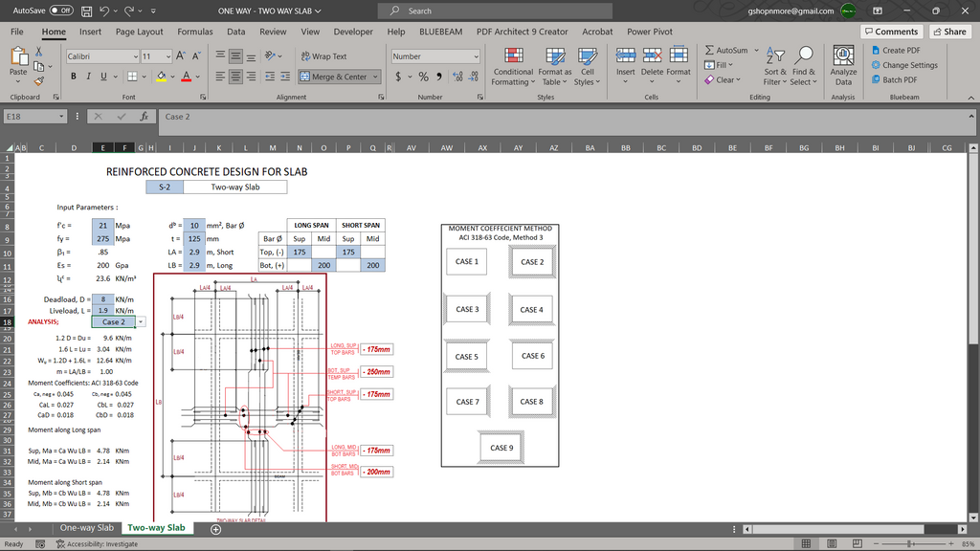Open the Power Pivot tab
The image size is (980, 551).
(650, 32)
